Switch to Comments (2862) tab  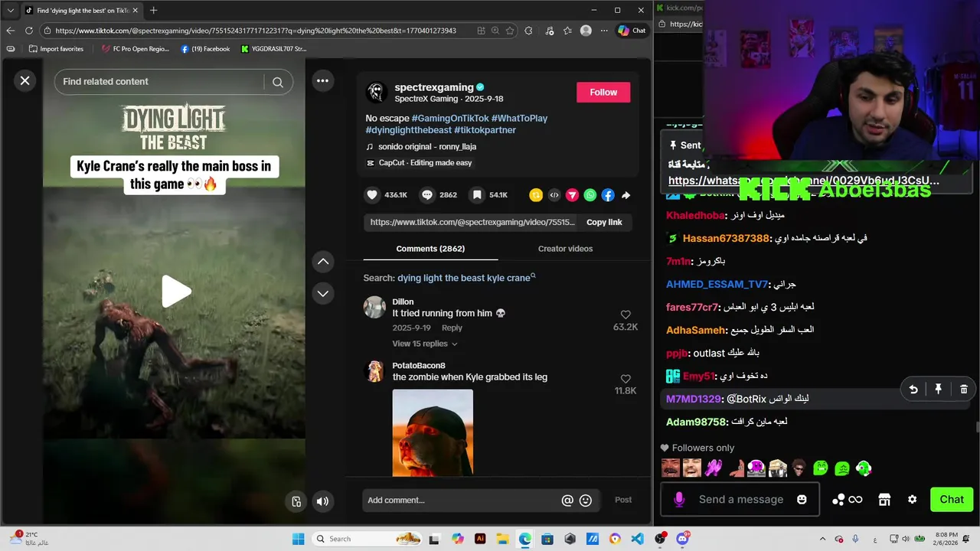tap(430, 249)
